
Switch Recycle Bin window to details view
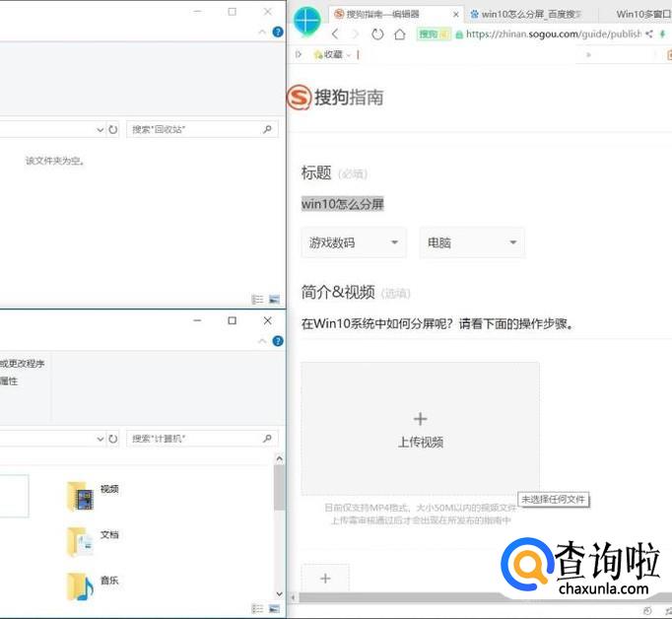coord(257,300)
